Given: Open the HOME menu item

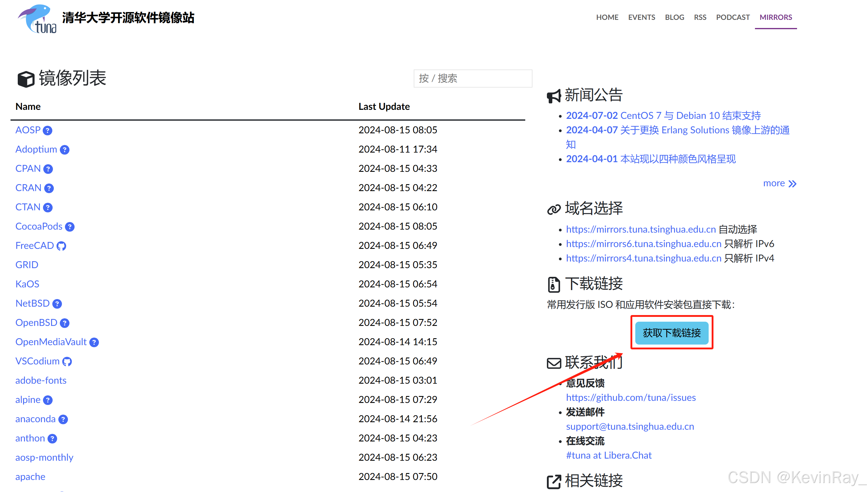Looking at the screenshot, I should tap(607, 17).
